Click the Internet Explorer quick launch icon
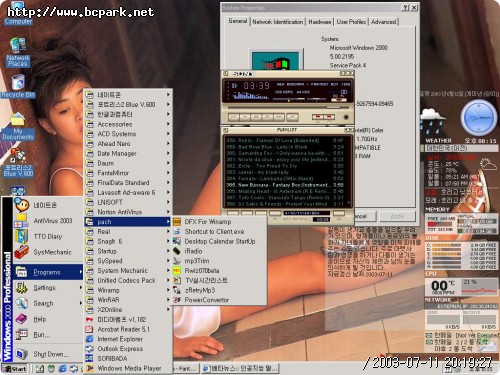The height and width of the screenshot is (375, 500). (62, 369)
